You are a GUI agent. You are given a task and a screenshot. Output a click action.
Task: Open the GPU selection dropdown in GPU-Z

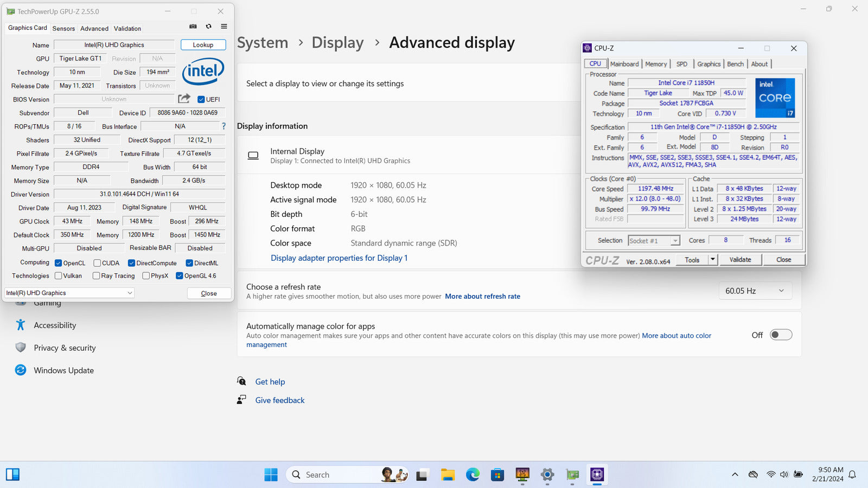[69, 293]
